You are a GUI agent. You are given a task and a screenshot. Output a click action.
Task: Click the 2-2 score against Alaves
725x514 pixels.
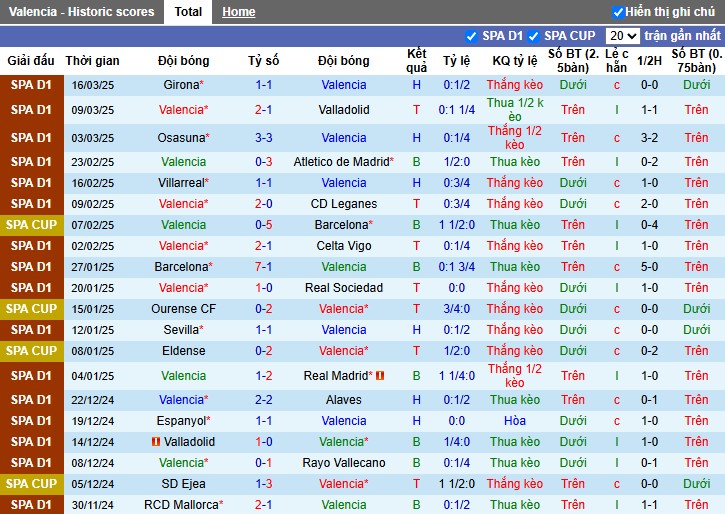coord(264,400)
